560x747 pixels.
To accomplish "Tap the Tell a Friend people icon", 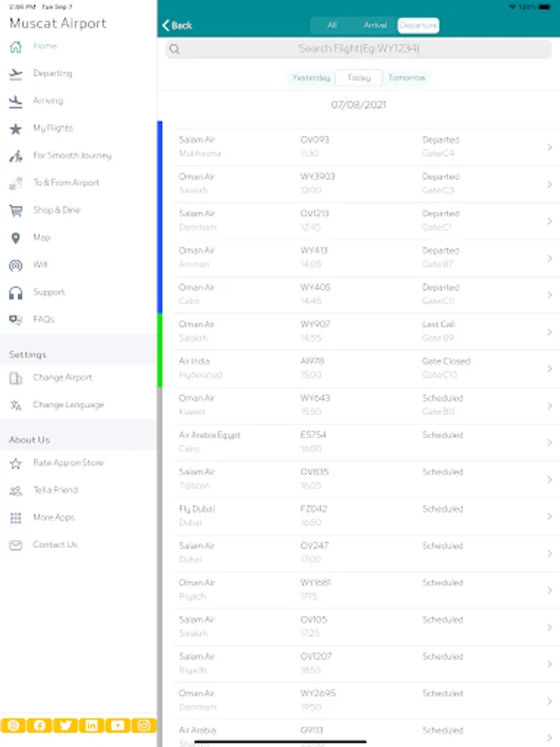I will 16,491.
